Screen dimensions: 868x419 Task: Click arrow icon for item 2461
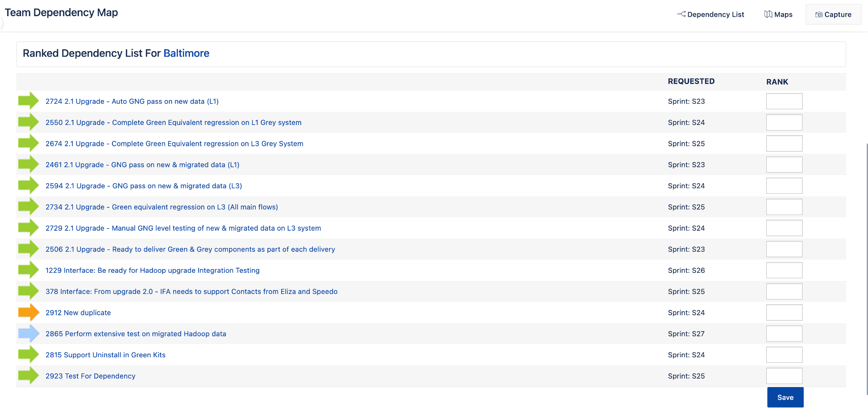click(x=28, y=164)
